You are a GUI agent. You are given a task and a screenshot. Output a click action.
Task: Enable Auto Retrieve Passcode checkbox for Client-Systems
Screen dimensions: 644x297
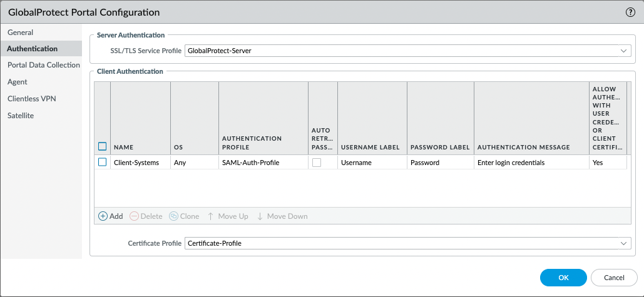point(317,163)
